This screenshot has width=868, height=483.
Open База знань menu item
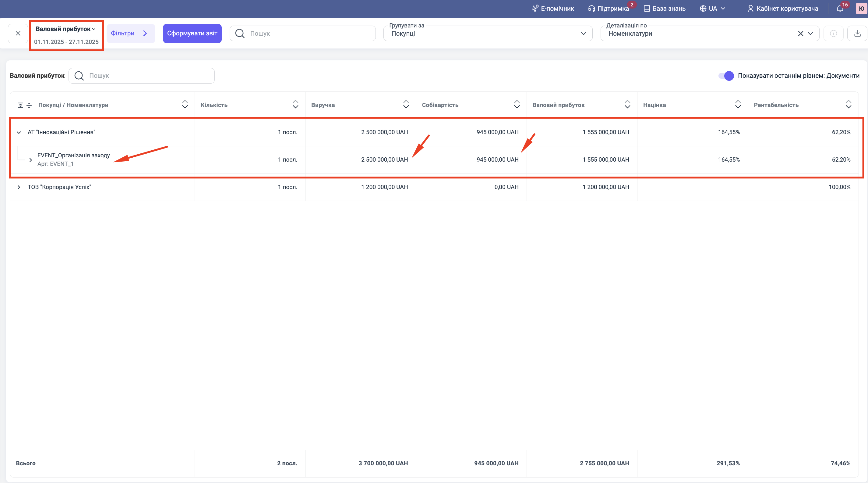[x=665, y=9]
